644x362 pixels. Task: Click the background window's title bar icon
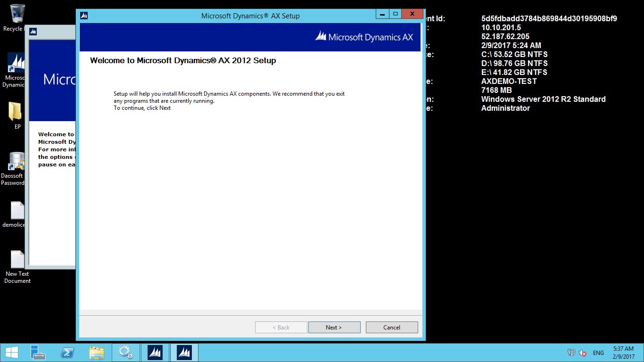[33, 32]
